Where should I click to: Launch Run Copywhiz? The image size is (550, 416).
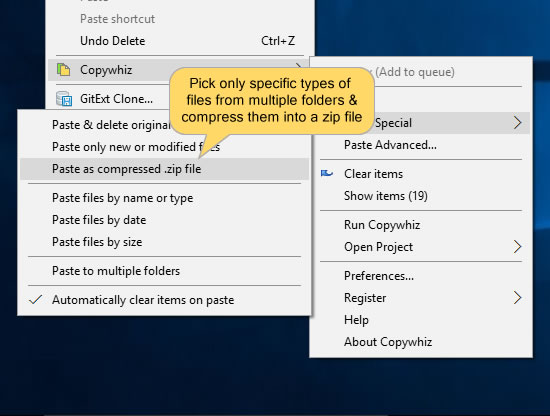[x=421, y=225]
